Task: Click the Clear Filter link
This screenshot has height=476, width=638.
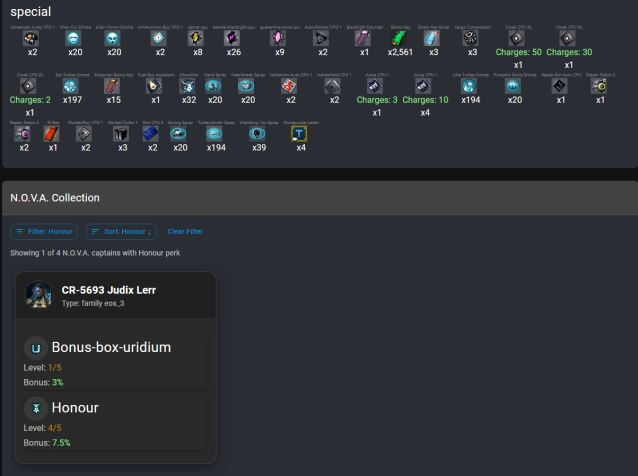Action: tap(185, 231)
